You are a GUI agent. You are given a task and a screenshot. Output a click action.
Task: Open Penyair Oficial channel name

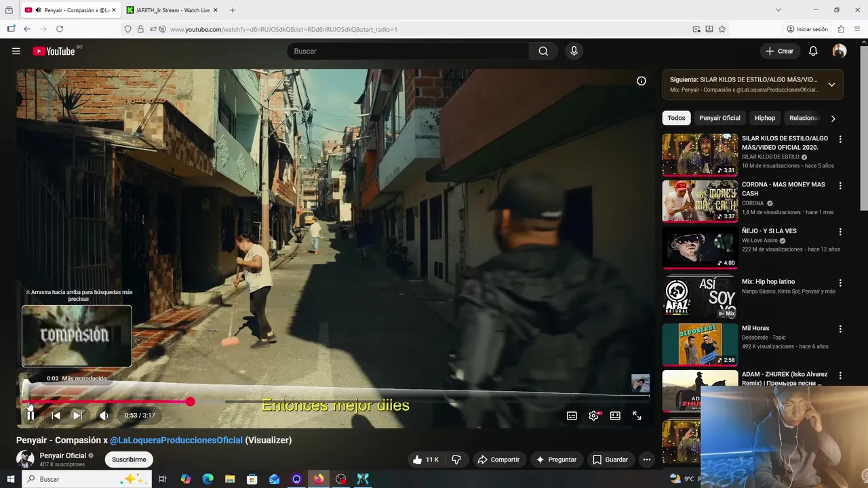click(x=63, y=455)
